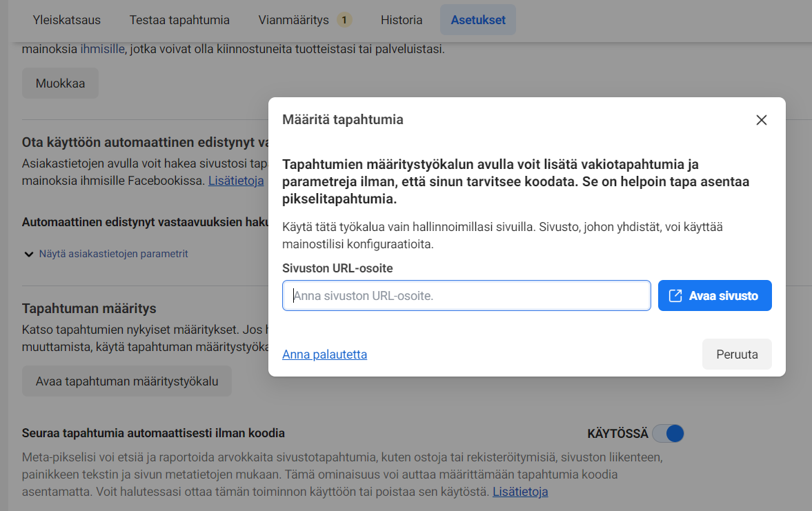Click the X icon to close the dialog
This screenshot has height=511, width=812.
click(x=761, y=119)
